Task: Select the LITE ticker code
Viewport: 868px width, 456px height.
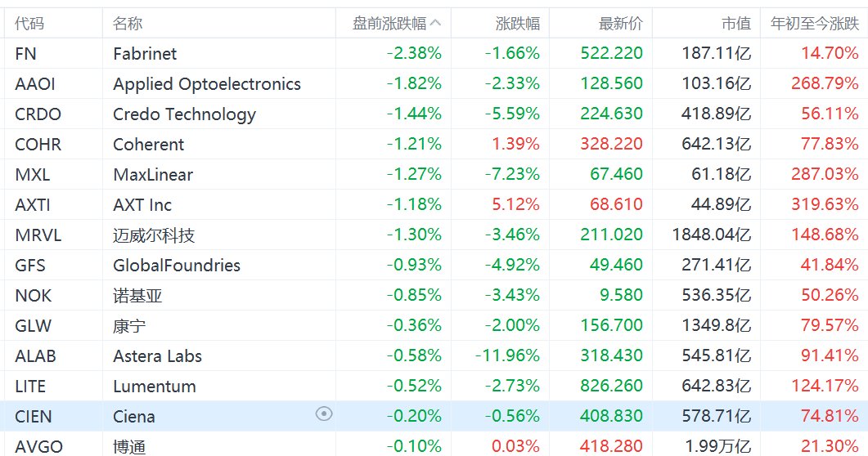Action: [x=30, y=387]
